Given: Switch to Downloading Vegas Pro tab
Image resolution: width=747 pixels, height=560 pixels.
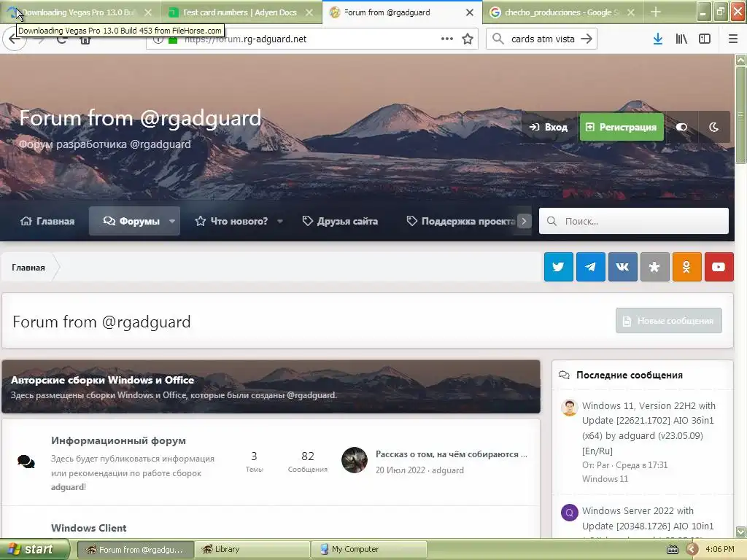Looking at the screenshot, I should tap(77, 12).
